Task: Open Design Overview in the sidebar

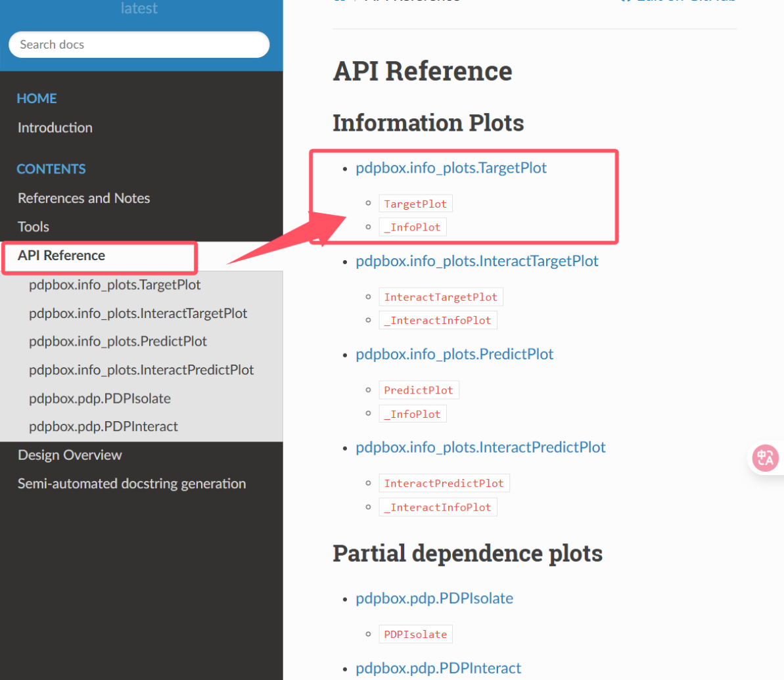Action: (x=70, y=455)
